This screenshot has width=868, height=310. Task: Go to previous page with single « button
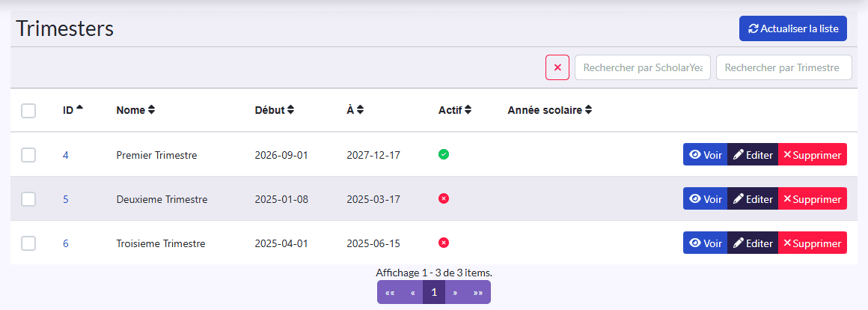pos(412,292)
